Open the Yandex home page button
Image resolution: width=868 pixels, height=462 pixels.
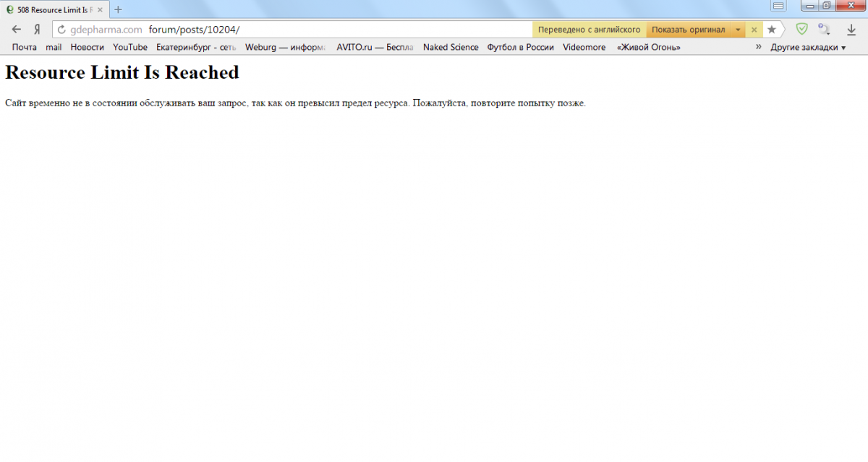(x=36, y=30)
